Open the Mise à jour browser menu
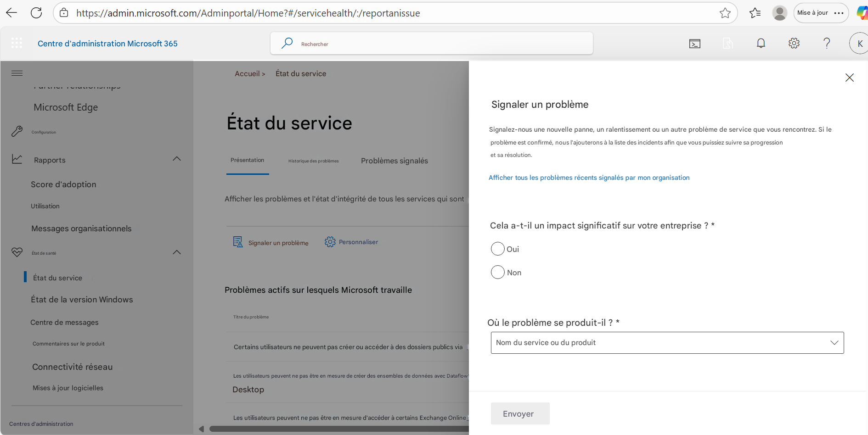 tap(821, 13)
